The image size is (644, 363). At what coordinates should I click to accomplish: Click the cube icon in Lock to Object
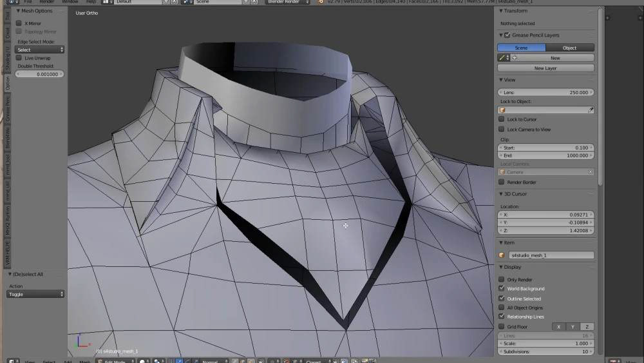(x=502, y=110)
